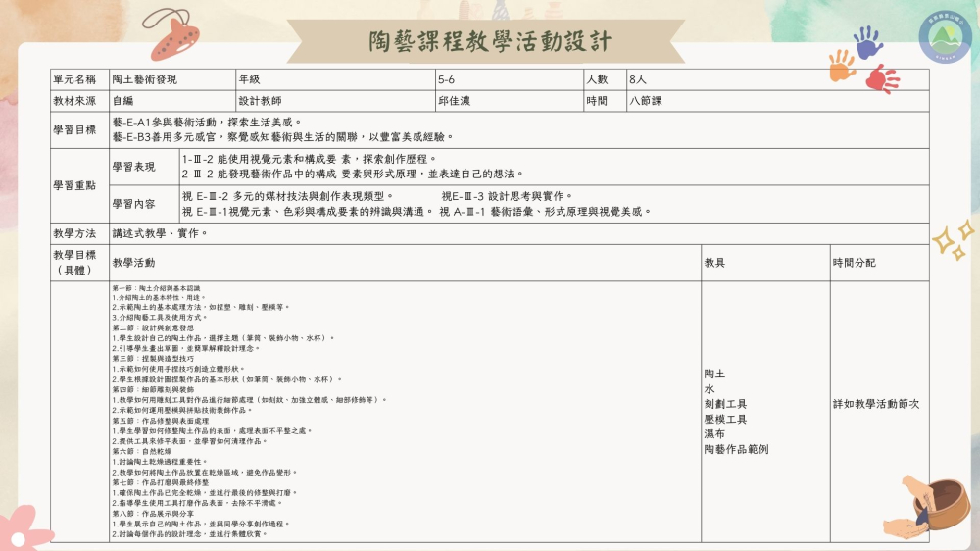Click the title '陶藝課程教學活動設計'

coord(489,41)
